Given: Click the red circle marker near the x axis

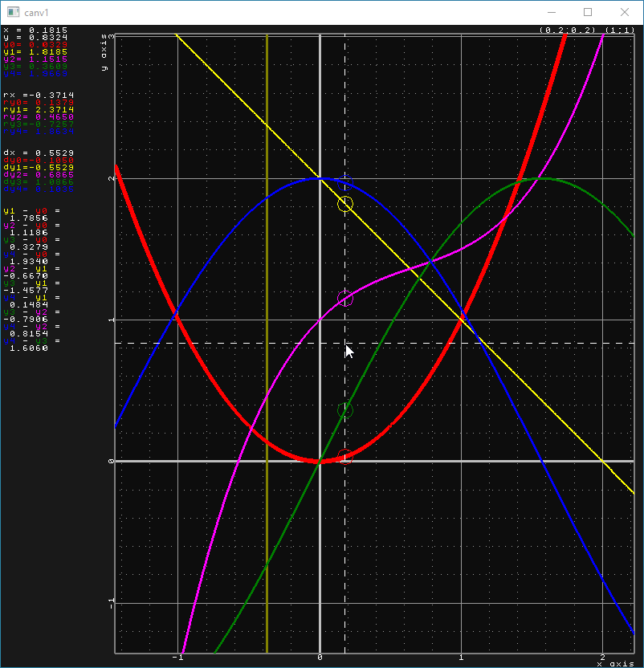Looking at the screenshot, I should pyautogui.click(x=345, y=459).
